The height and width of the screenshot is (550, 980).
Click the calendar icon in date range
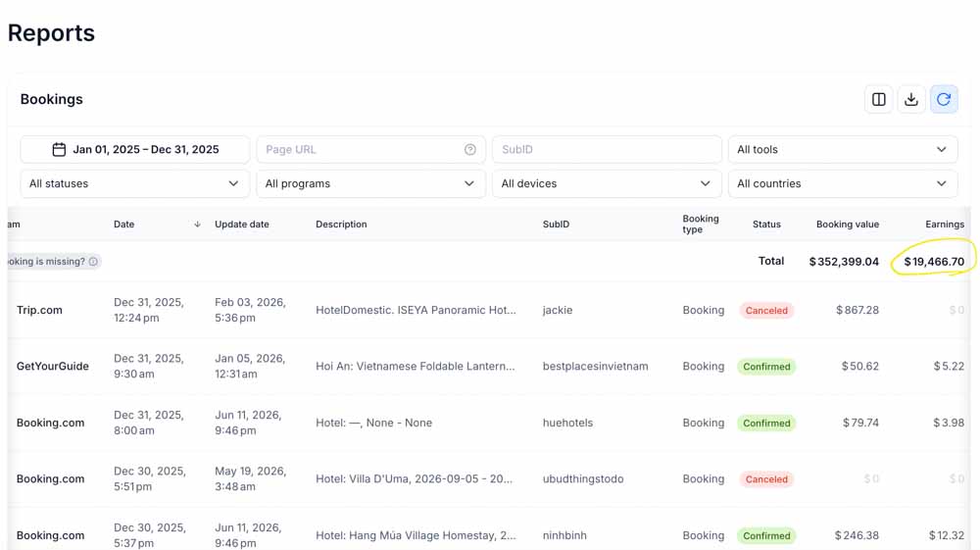[59, 149]
